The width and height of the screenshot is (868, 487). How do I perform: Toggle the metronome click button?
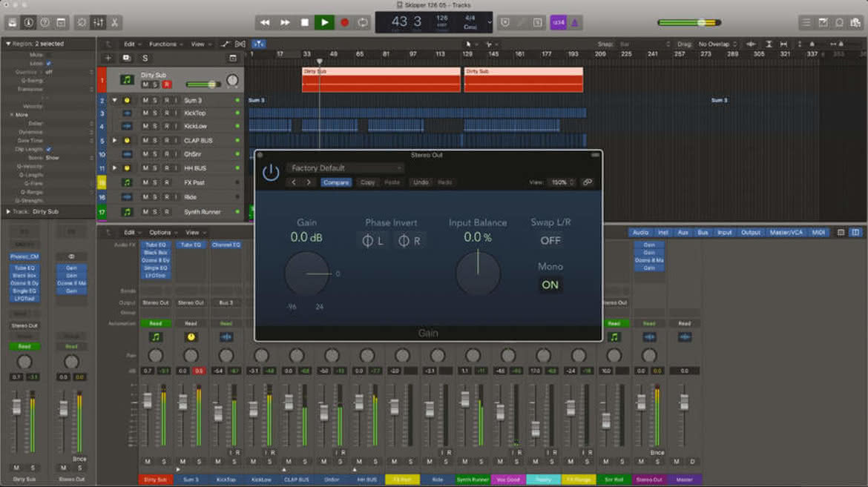575,23
